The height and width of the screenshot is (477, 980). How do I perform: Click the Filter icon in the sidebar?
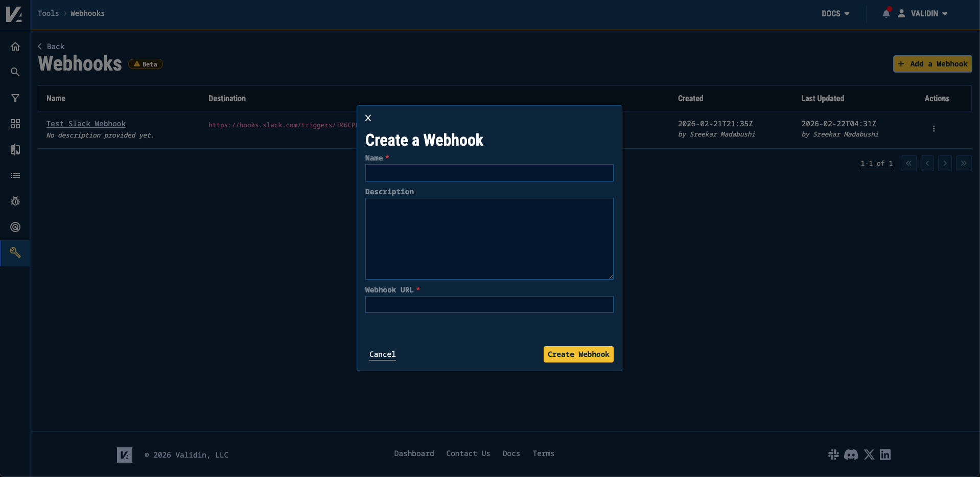click(15, 98)
